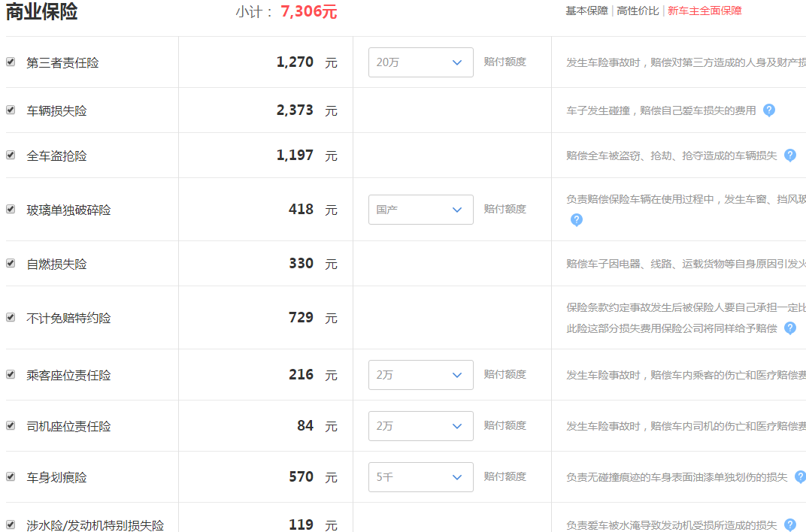Open the 5千 dropdown for 车身划痕险
The height and width of the screenshot is (532, 806).
point(420,477)
